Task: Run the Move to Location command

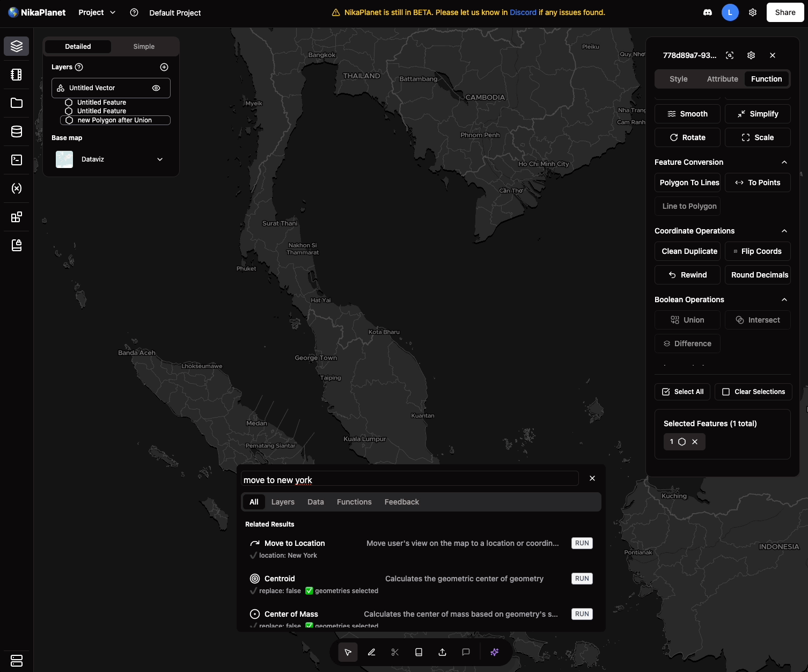Action: [582, 543]
